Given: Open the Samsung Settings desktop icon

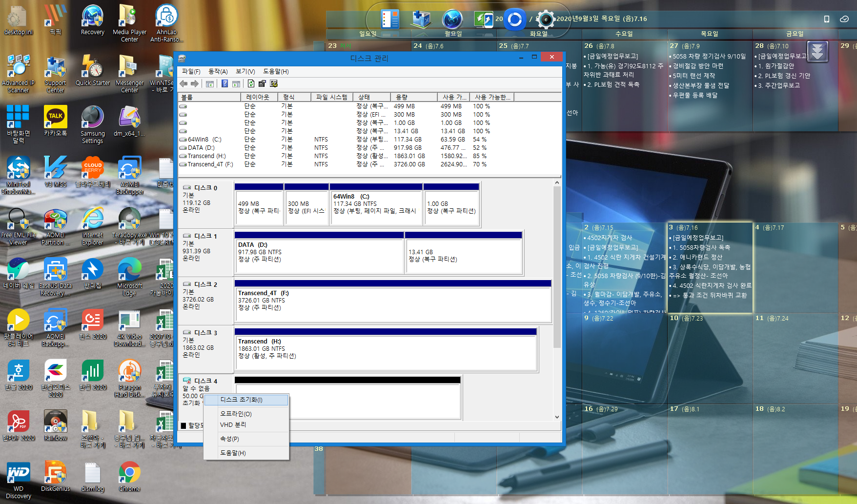Looking at the screenshot, I should 92,124.
